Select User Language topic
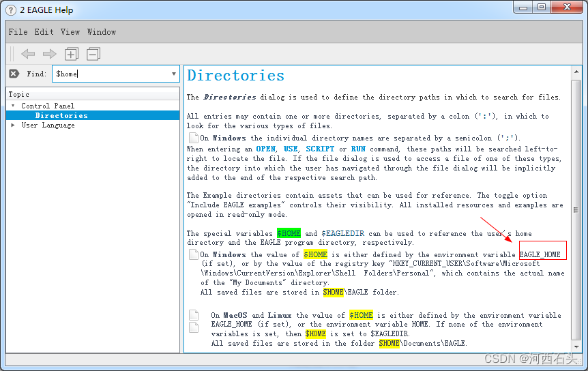This screenshot has width=588, height=371. pyautogui.click(x=48, y=125)
